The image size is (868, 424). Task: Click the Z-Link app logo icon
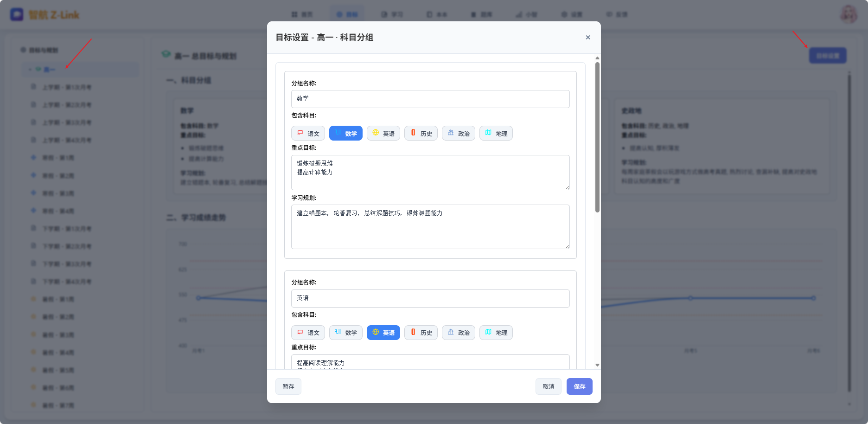[x=17, y=14]
